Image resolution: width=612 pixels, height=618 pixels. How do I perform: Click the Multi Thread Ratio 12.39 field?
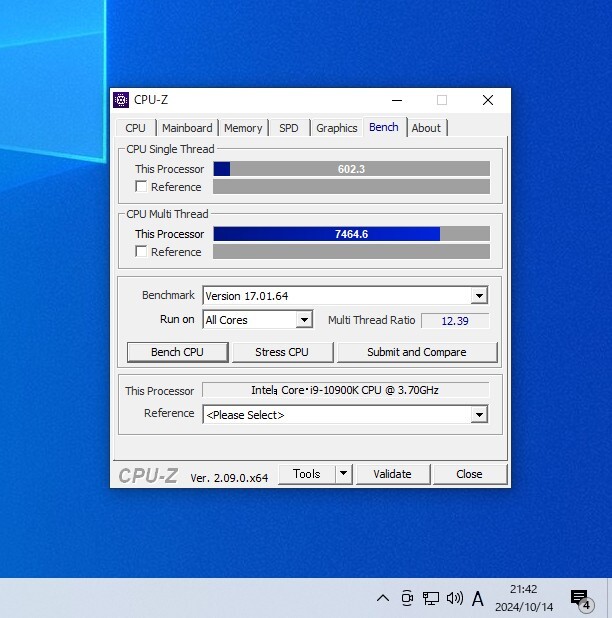click(455, 321)
